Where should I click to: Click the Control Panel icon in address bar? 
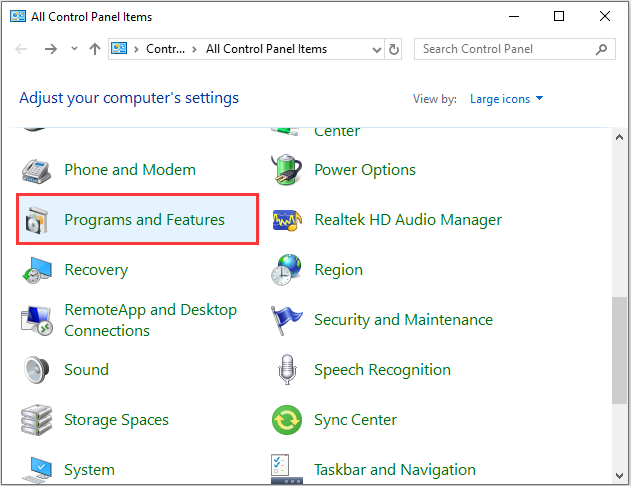coord(119,49)
